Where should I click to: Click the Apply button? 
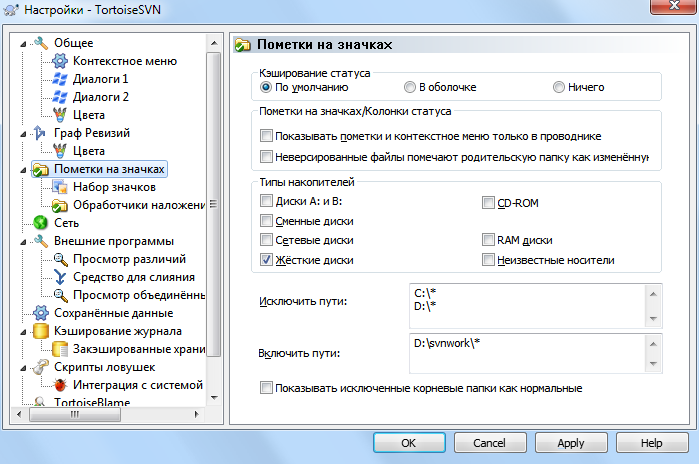tap(571, 443)
